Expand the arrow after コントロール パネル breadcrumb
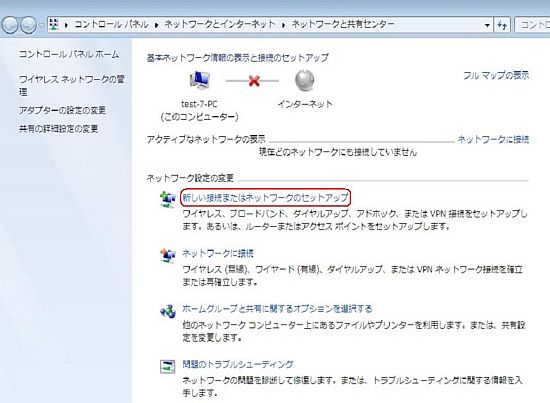The height and width of the screenshot is (403, 550). [156, 25]
